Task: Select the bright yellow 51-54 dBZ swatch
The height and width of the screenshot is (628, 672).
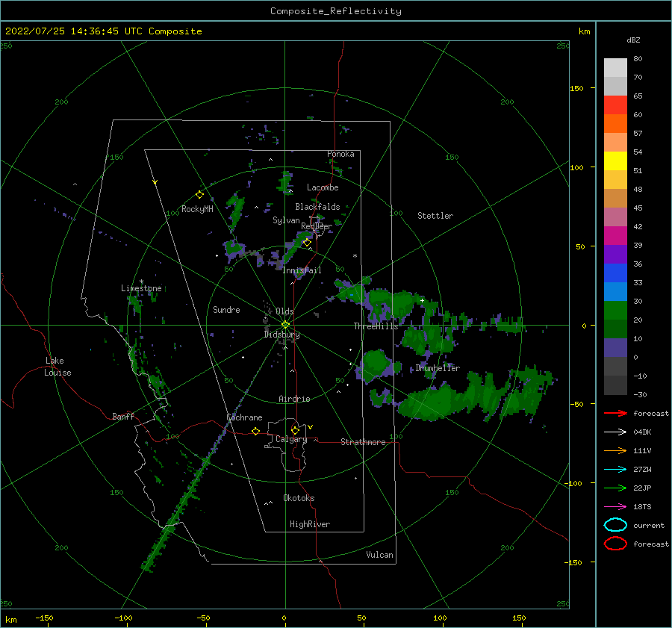Action: pyautogui.click(x=615, y=161)
